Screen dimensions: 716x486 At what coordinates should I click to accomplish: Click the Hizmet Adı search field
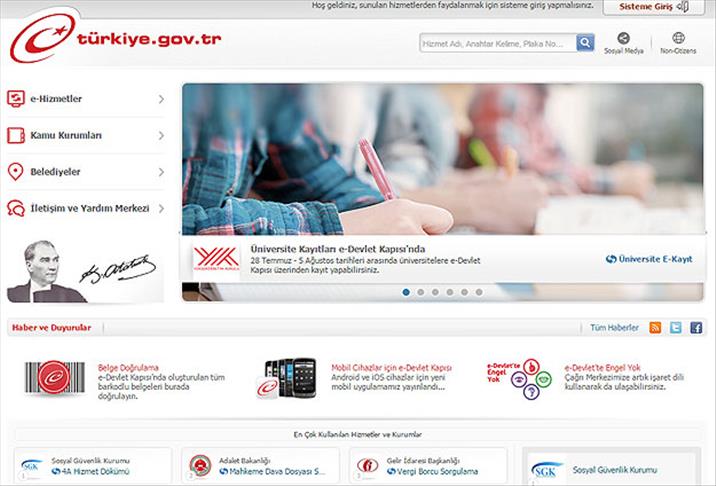[497, 43]
